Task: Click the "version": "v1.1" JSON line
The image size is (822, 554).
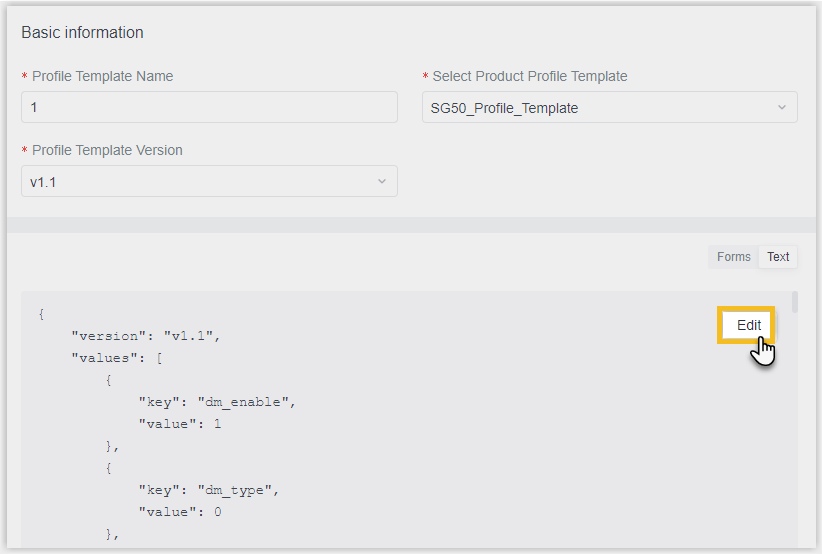Action: click(146, 336)
